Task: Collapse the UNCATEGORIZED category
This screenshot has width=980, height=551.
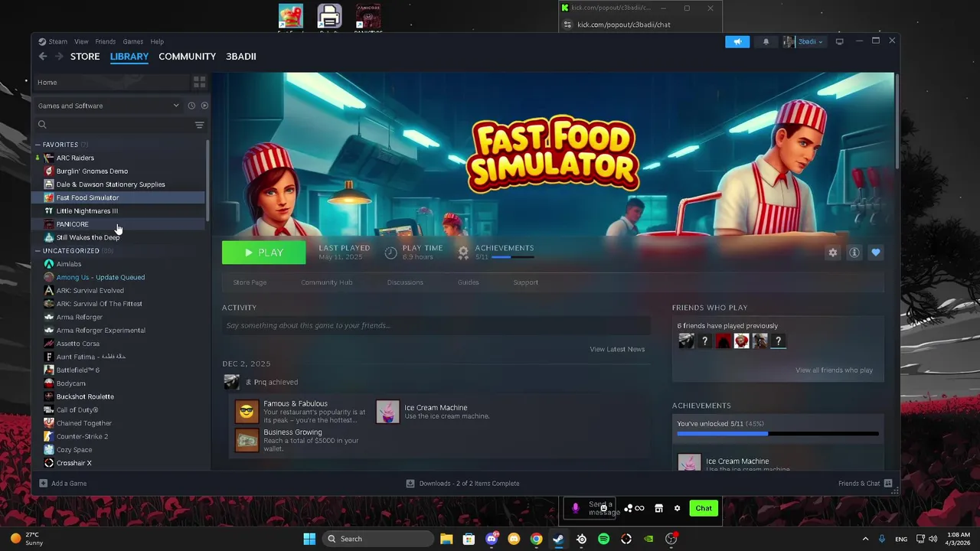Action: pyautogui.click(x=38, y=251)
